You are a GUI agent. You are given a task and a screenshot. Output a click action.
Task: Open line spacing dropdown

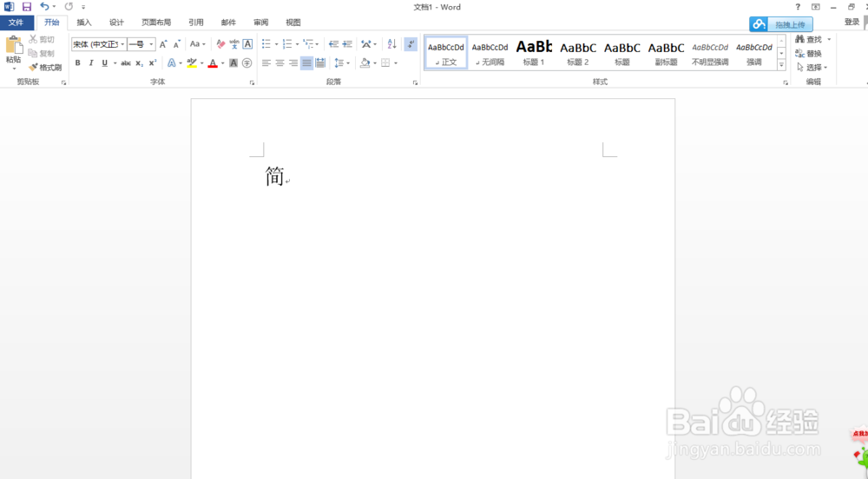coord(342,63)
